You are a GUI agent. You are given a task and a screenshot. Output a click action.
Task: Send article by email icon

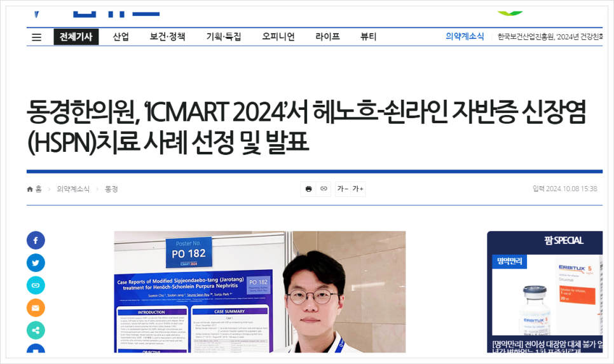click(x=36, y=308)
